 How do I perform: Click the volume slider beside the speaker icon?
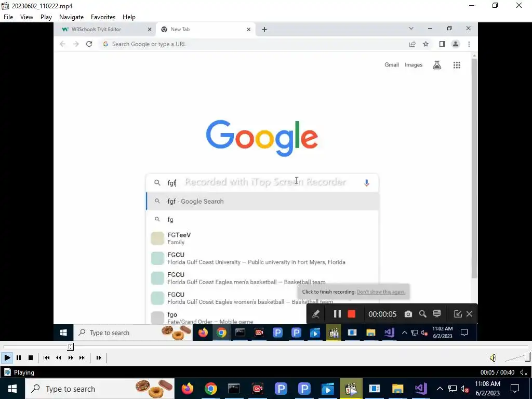coord(517,357)
